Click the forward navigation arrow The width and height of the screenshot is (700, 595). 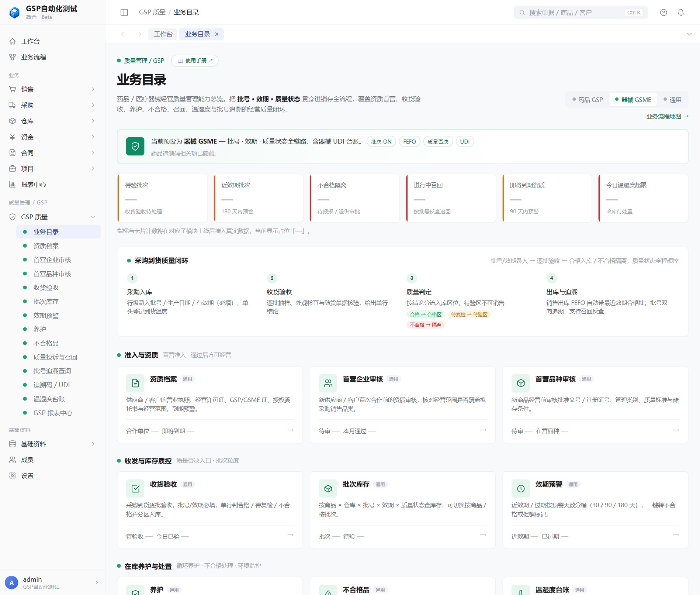(139, 34)
